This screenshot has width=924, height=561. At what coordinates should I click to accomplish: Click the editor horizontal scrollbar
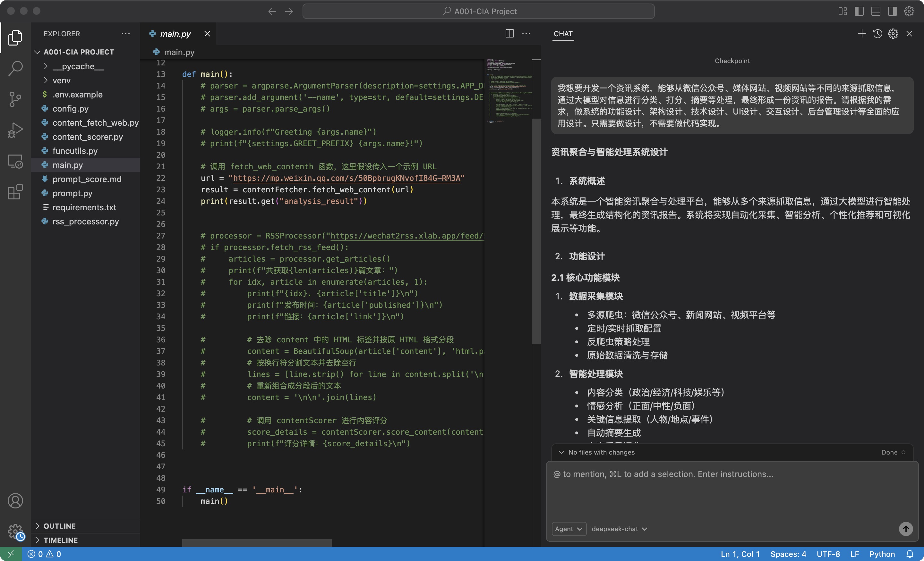[x=257, y=543]
